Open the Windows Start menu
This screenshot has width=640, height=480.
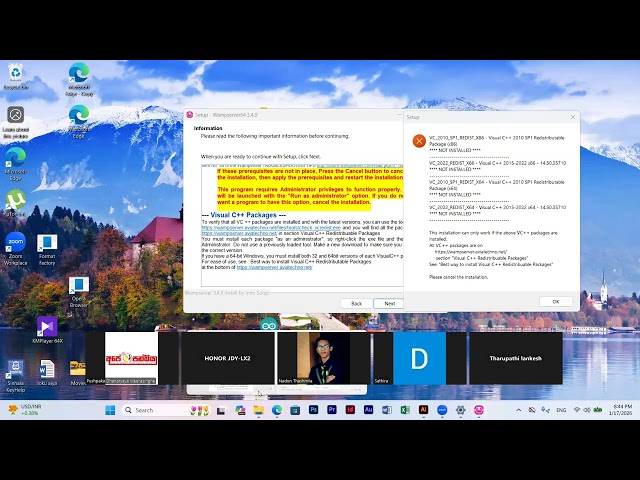pyautogui.click(x=110, y=410)
